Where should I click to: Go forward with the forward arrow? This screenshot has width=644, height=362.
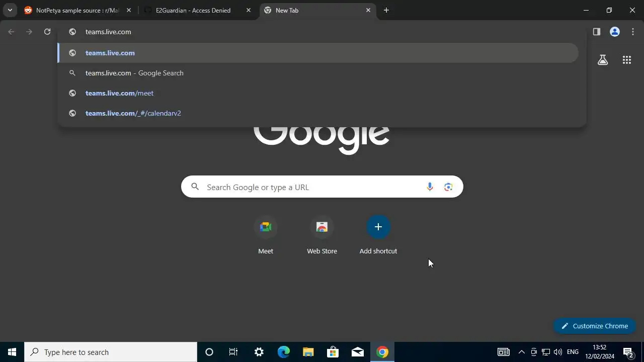29,32
